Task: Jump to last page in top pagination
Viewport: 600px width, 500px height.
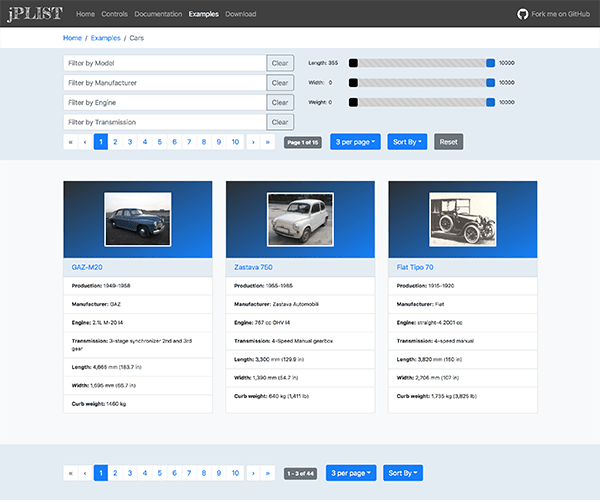Action: pos(268,142)
